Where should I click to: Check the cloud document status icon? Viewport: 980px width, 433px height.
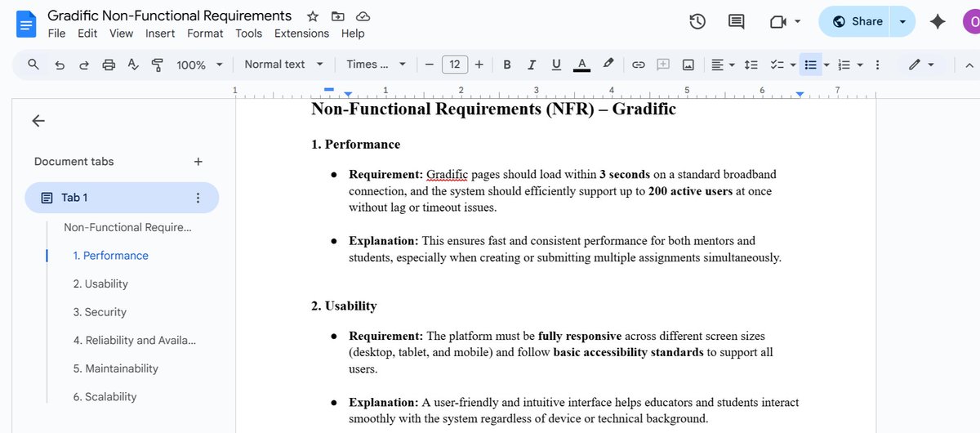click(363, 16)
